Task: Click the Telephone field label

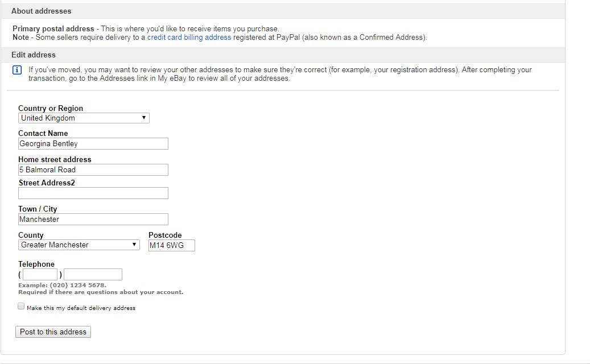Action: tap(36, 264)
